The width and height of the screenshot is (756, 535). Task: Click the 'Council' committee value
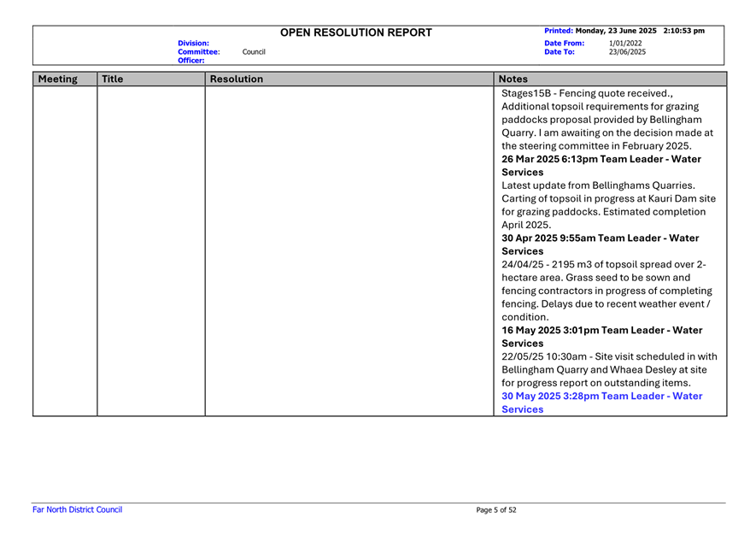click(254, 52)
